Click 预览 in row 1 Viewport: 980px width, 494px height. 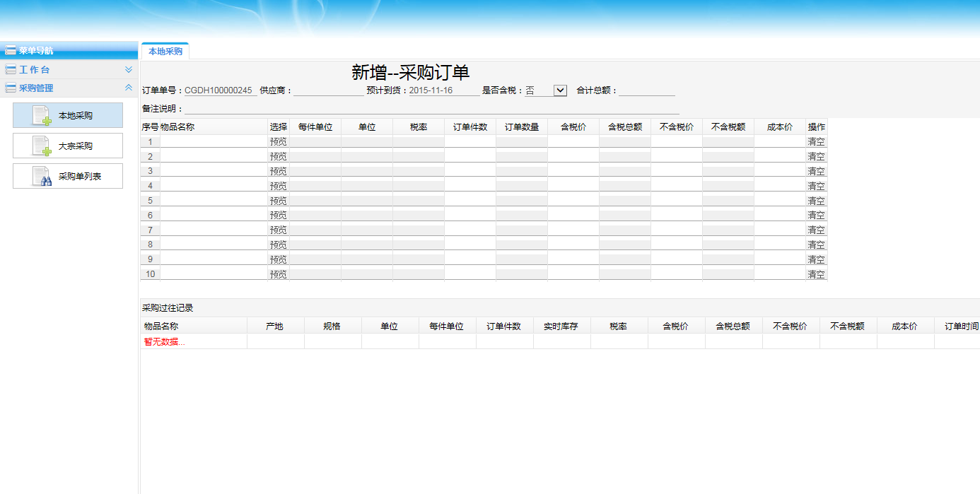(x=279, y=141)
